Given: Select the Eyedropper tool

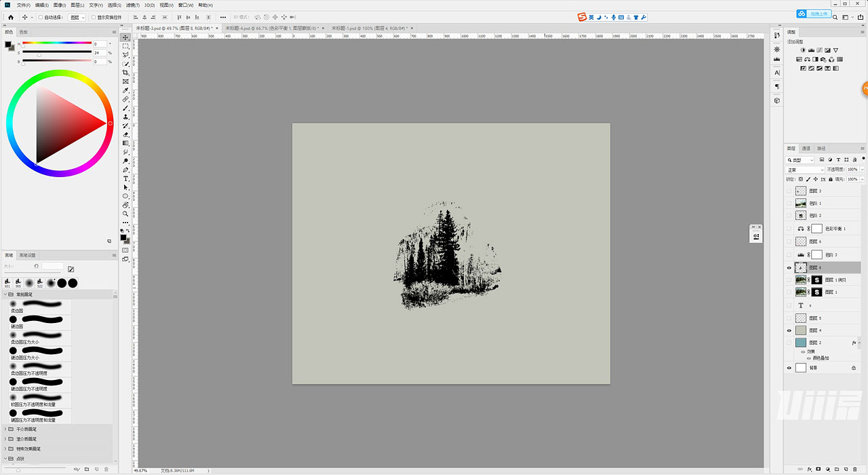Looking at the screenshot, I should pyautogui.click(x=125, y=90).
